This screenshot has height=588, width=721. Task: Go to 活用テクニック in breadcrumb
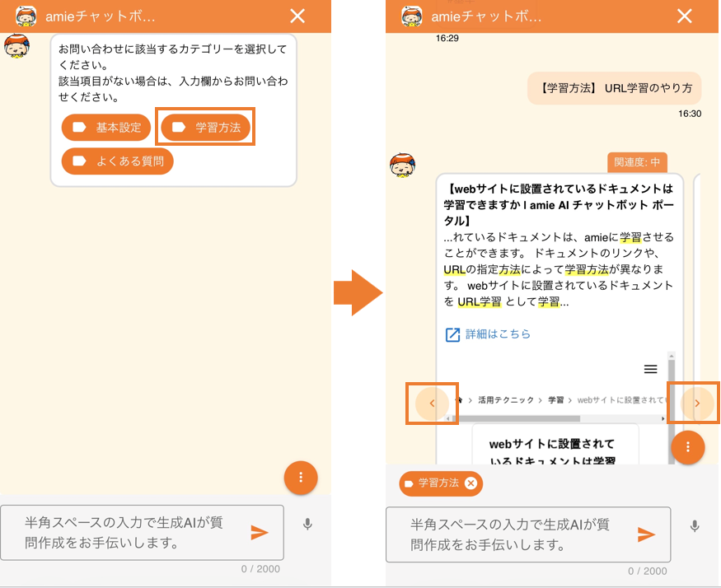(x=501, y=399)
